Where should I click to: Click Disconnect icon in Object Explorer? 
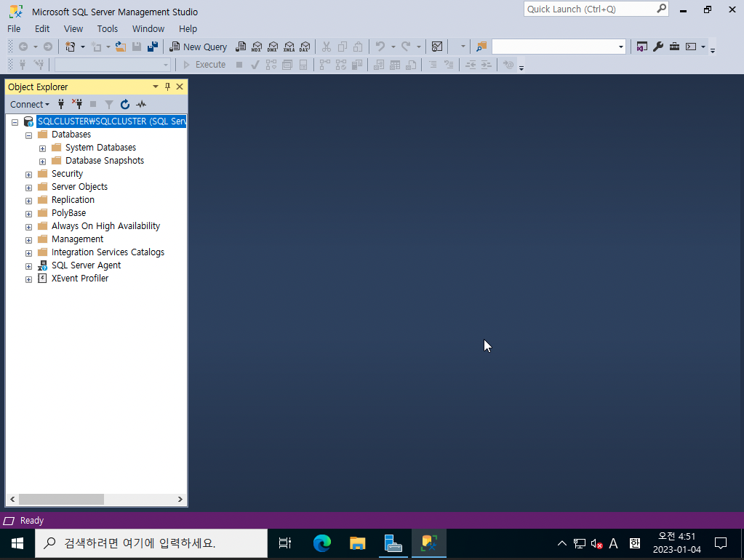coord(77,104)
